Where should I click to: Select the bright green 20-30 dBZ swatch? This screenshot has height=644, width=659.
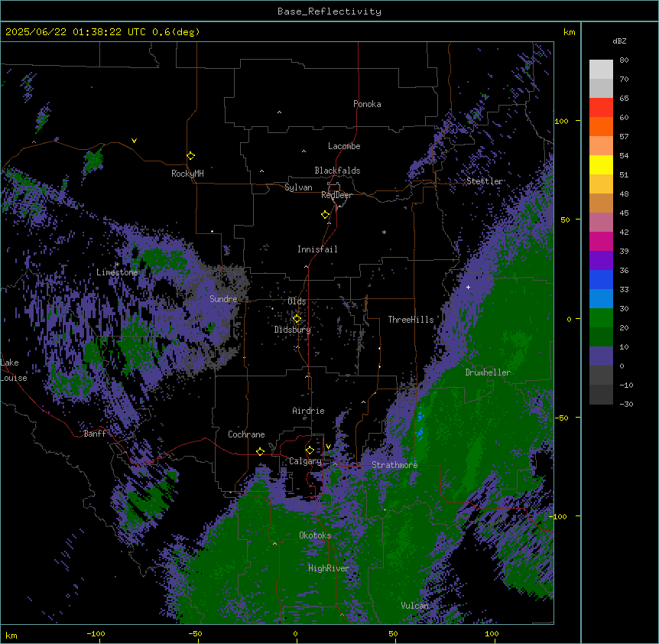point(601,318)
